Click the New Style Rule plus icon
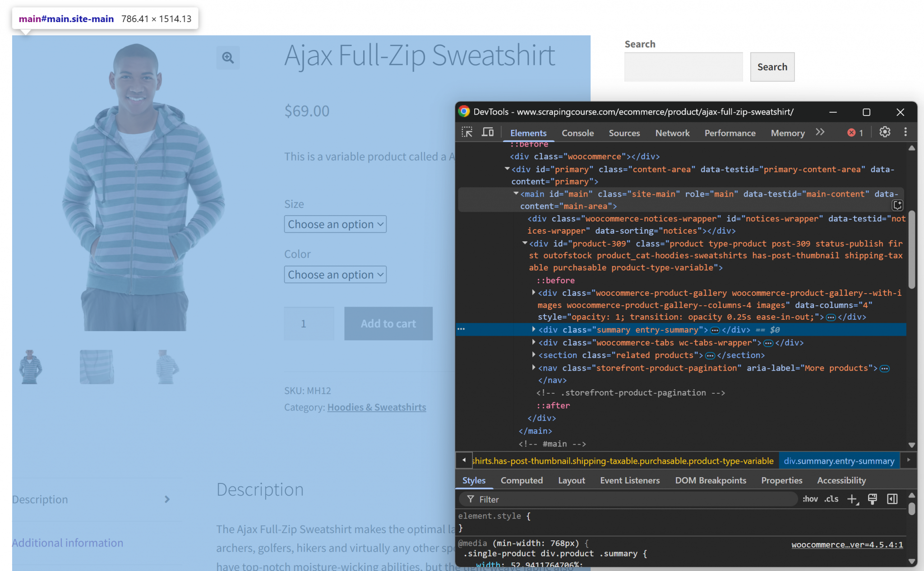The image size is (924, 571). click(x=852, y=499)
